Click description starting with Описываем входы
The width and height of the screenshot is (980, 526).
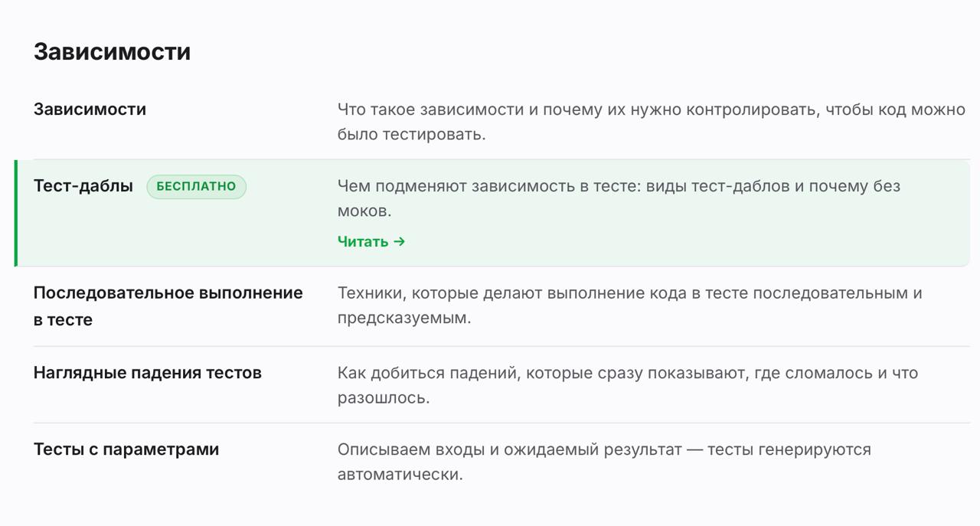[x=604, y=462]
